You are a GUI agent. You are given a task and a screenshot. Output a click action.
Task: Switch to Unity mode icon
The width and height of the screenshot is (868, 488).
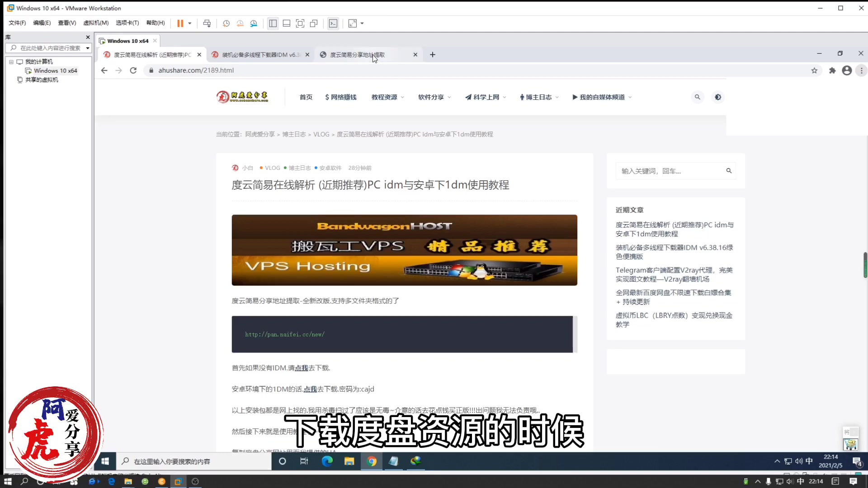pos(314,23)
